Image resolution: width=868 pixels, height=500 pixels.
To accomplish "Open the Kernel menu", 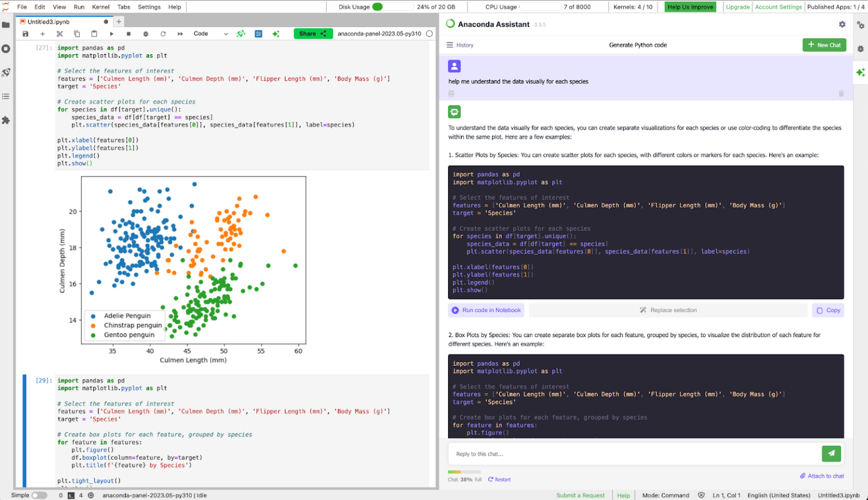I will click(x=100, y=7).
